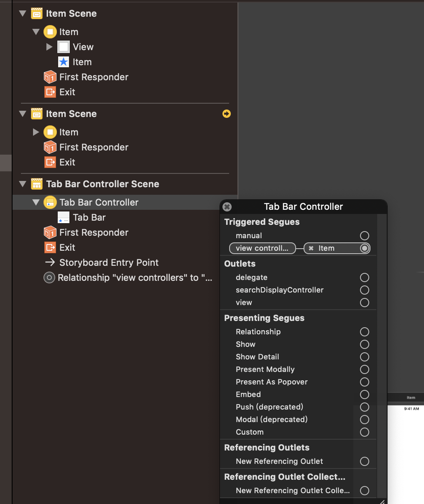
Task: Select the 'Storyboard Entry Point' row label
Action: click(x=109, y=262)
